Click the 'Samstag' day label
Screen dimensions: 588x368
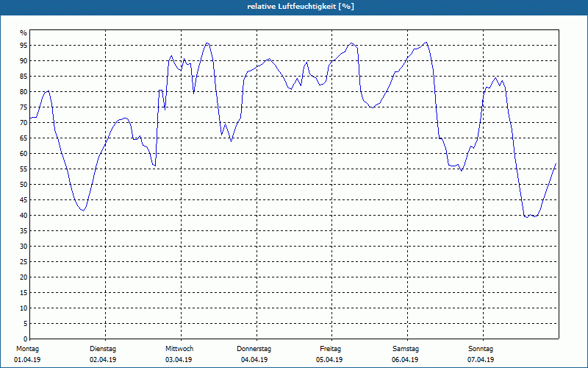406,349
